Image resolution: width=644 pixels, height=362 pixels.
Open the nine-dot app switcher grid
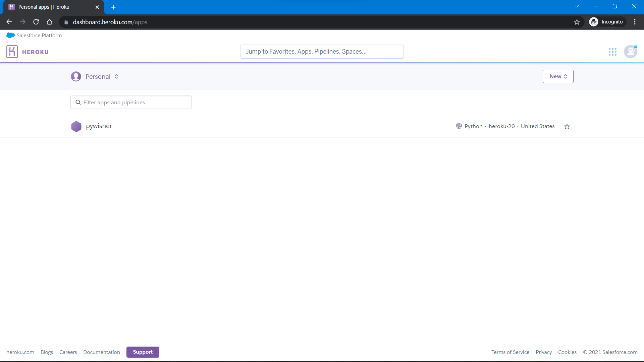coord(612,52)
